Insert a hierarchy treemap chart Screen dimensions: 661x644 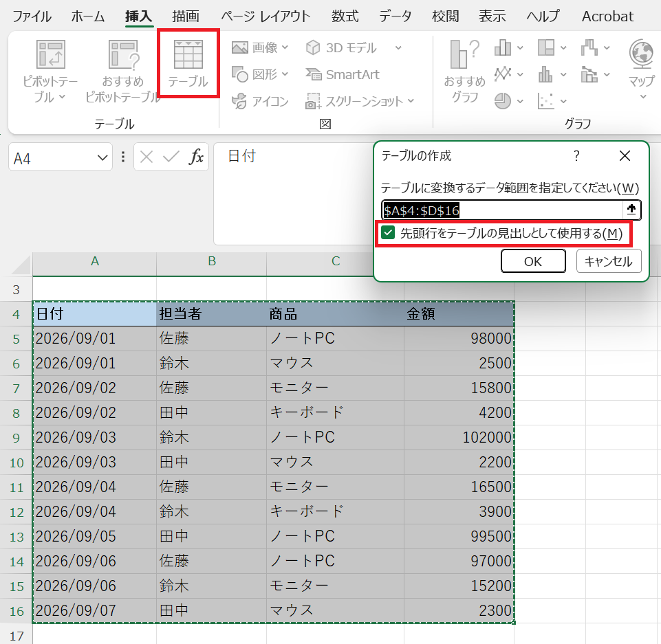click(546, 47)
